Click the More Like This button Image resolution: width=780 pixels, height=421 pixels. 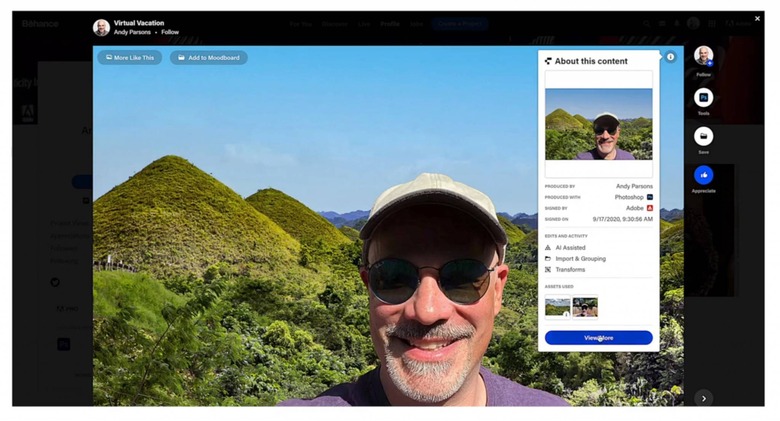tap(130, 58)
